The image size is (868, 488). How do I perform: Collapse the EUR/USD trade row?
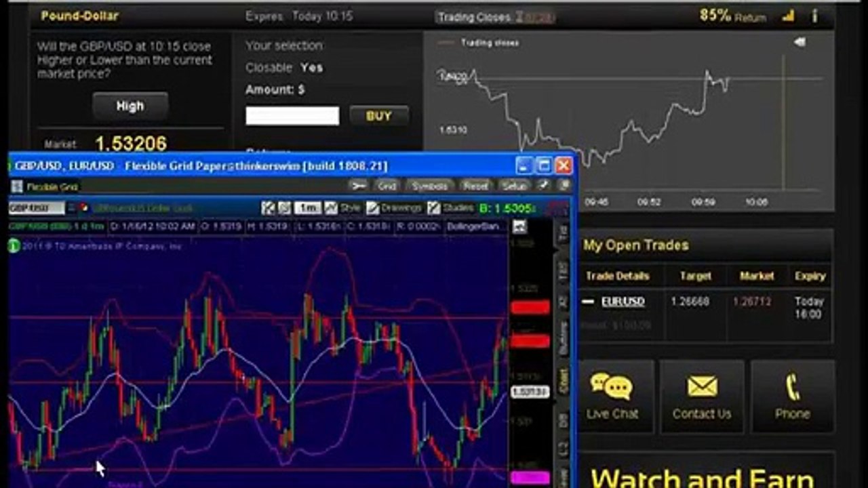[x=588, y=302]
